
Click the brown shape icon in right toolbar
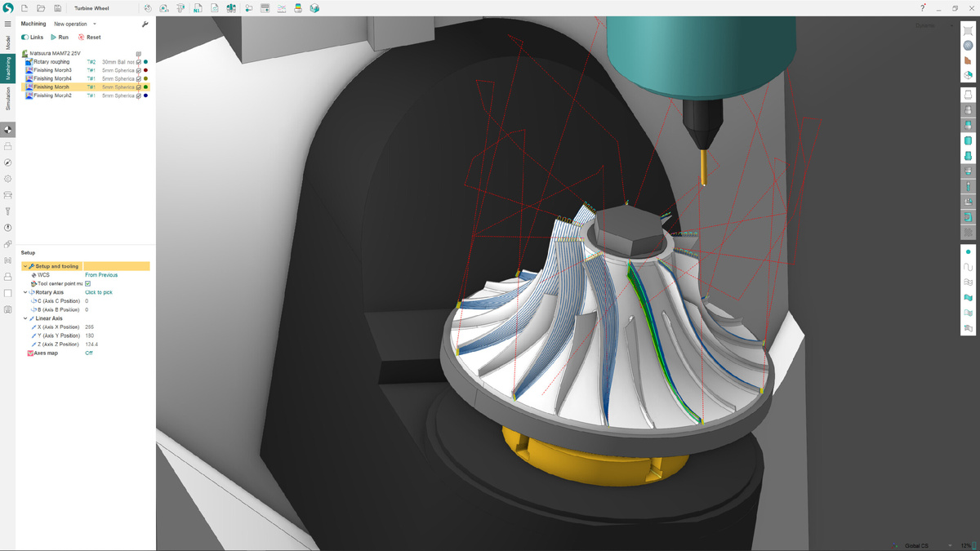[x=969, y=60]
